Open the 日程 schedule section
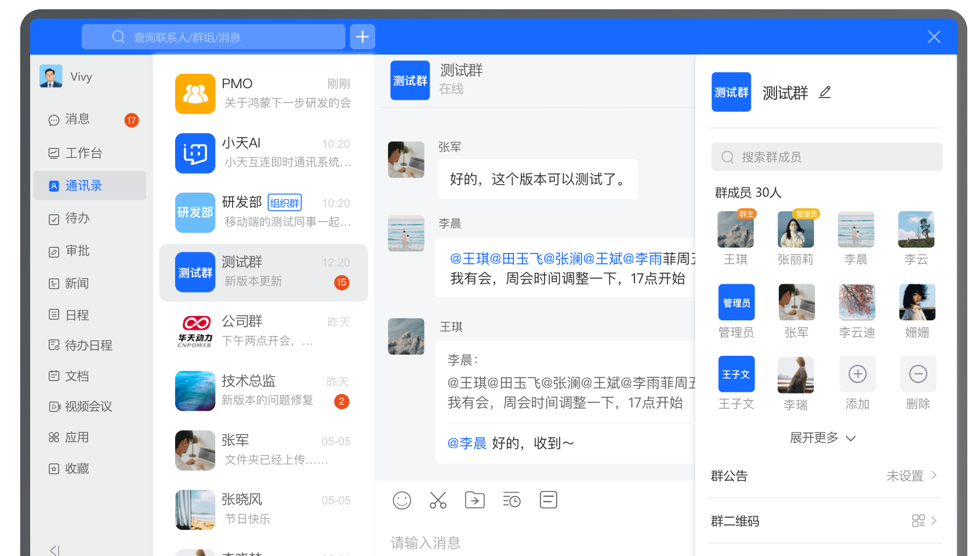The height and width of the screenshot is (556, 980). pyautogui.click(x=90, y=315)
